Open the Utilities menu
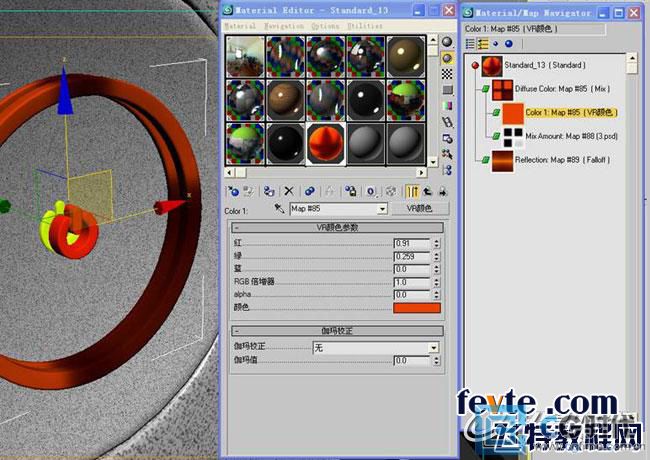The image size is (650, 460). [365, 26]
